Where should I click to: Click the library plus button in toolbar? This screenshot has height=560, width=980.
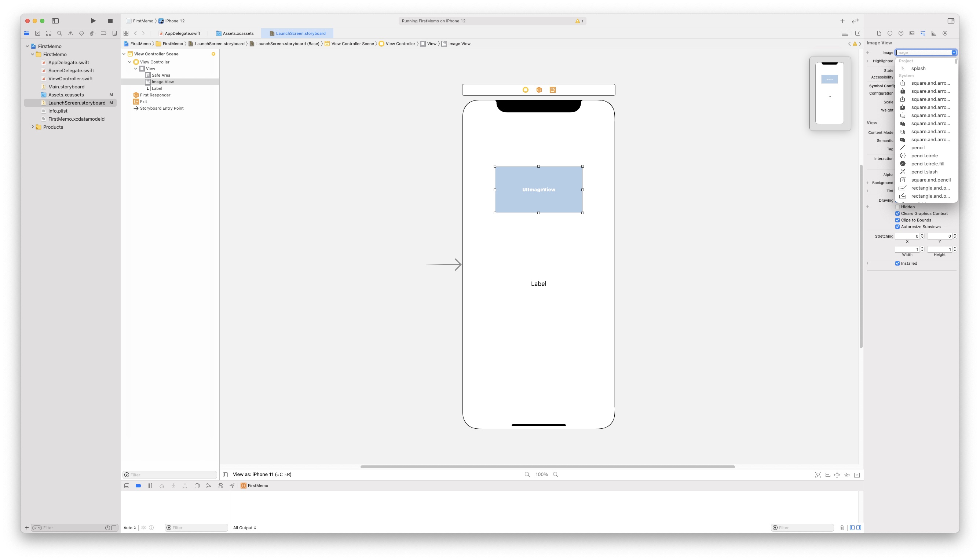[842, 21]
